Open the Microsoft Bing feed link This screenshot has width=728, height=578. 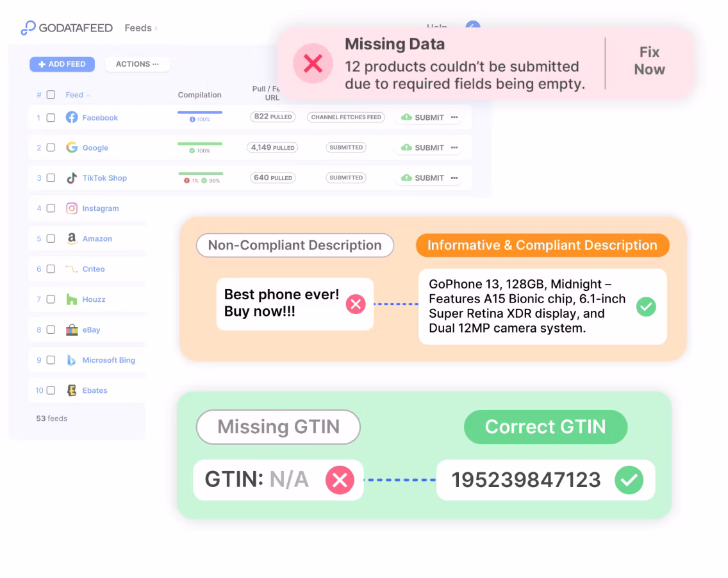109,359
